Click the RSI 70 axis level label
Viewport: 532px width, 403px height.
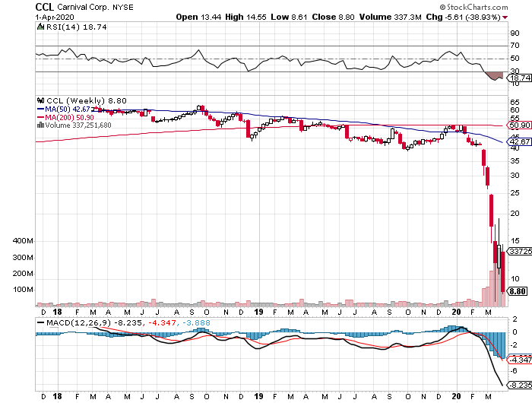515,45
